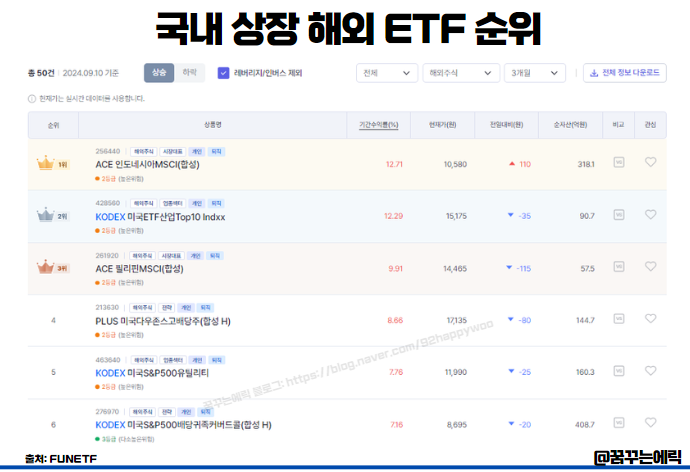Favorite PLUS 미국다우존스고배당주 with heart icon
This screenshot has height=472, width=690.
pyautogui.click(x=650, y=318)
